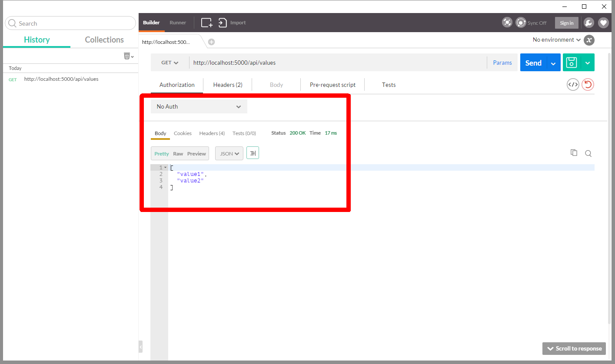Screen dimensions: 615x364
Task: Click the Sign in button
Action: 566,23
